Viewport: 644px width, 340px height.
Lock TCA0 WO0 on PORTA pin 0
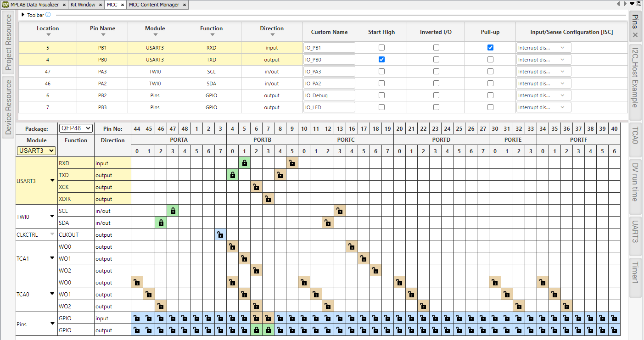137,282
